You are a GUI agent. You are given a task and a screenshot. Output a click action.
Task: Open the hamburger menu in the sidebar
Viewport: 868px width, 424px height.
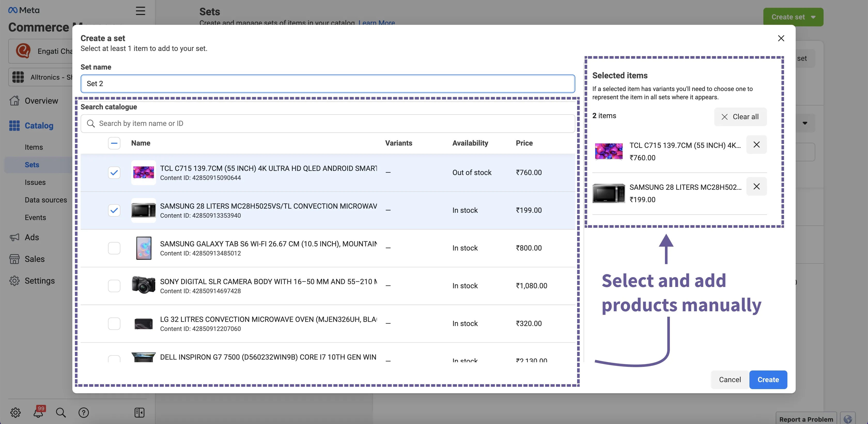(140, 11)
